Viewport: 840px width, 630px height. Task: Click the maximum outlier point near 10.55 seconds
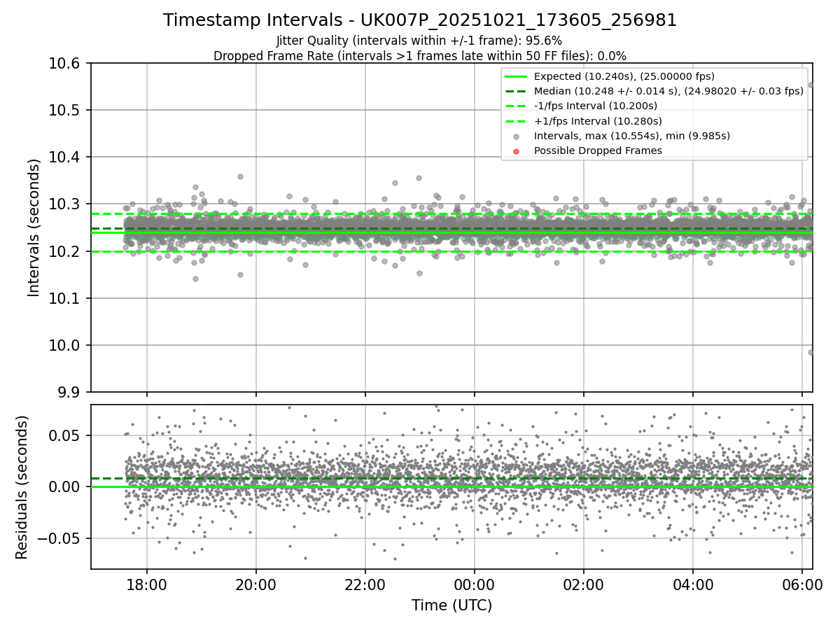pos(811,85)
